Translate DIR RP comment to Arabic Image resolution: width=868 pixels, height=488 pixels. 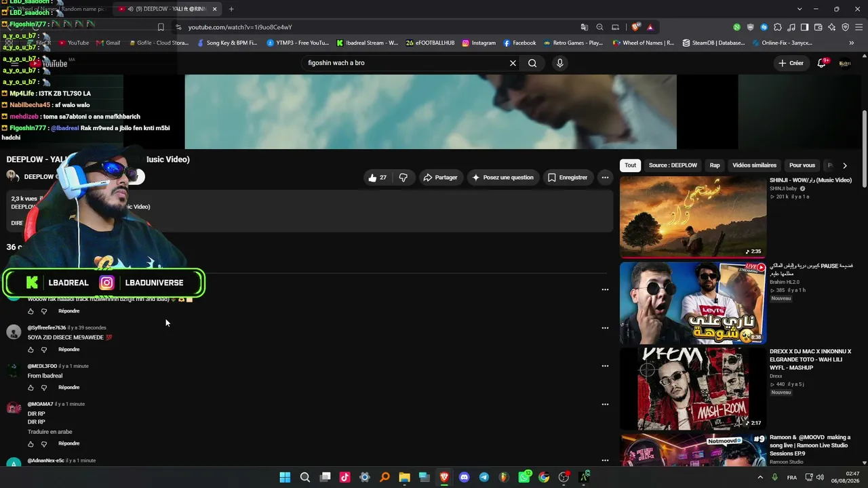coord(50,432)
